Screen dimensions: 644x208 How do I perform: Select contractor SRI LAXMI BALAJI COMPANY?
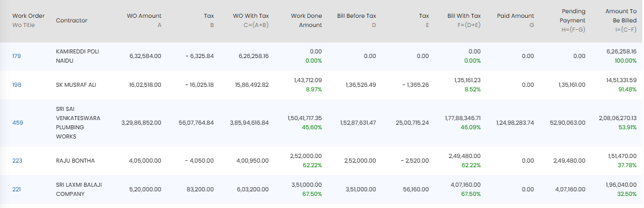coord(79,190)
